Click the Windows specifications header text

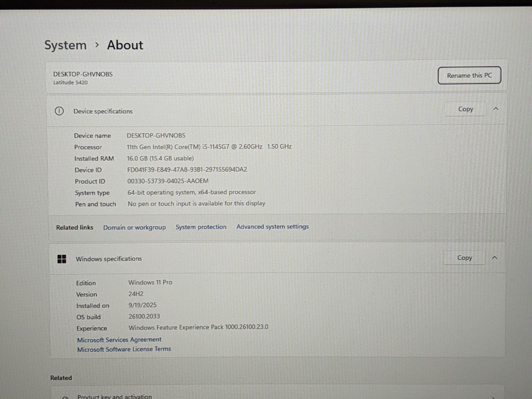[109, 259]
